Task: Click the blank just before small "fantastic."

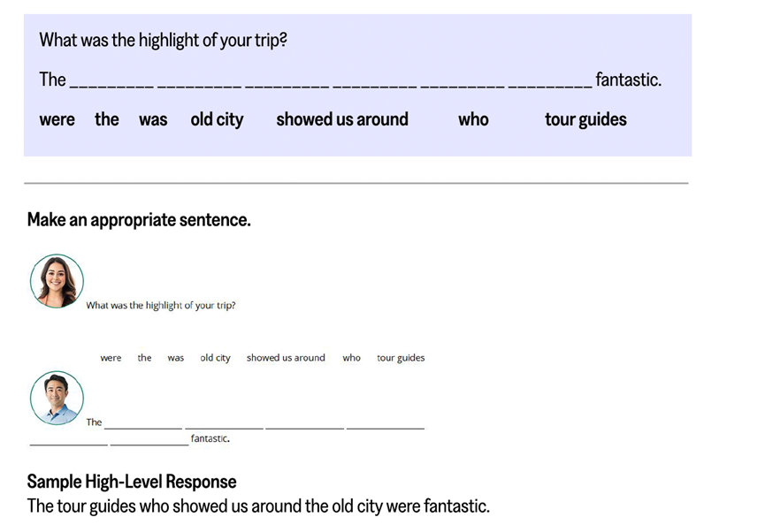Action: 149,442
